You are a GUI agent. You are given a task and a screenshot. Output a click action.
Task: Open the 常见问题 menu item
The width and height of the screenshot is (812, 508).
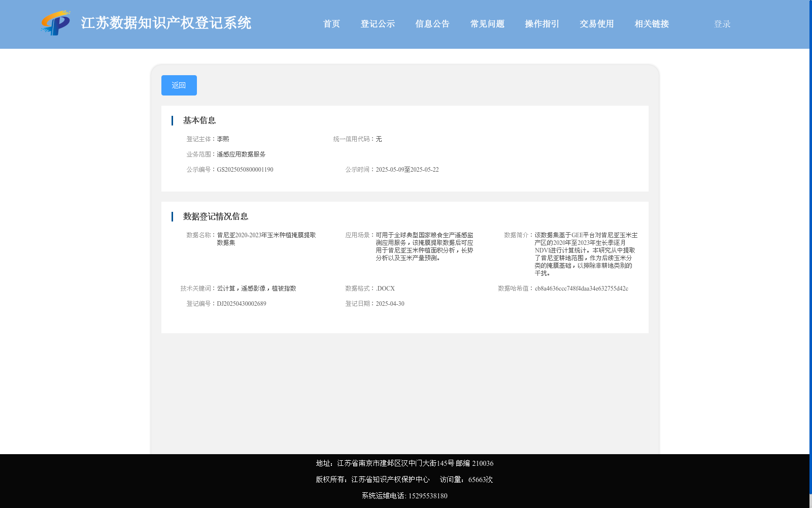click(487, 24)
